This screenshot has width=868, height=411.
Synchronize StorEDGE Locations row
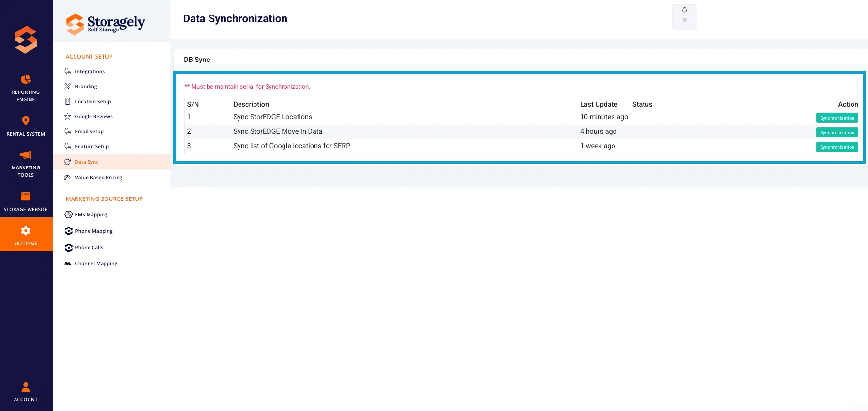point(837,118)
